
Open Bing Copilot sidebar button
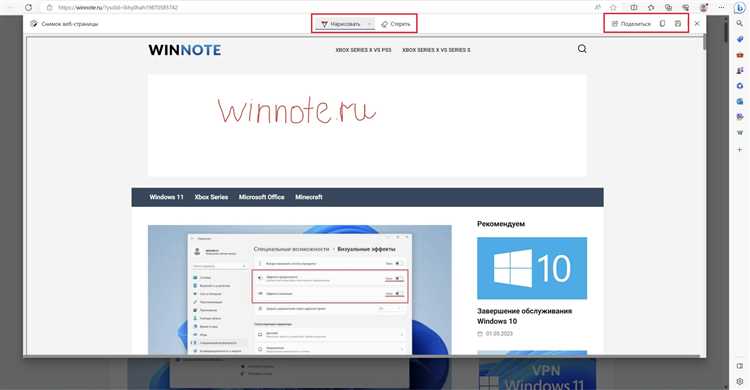(740, 7)
